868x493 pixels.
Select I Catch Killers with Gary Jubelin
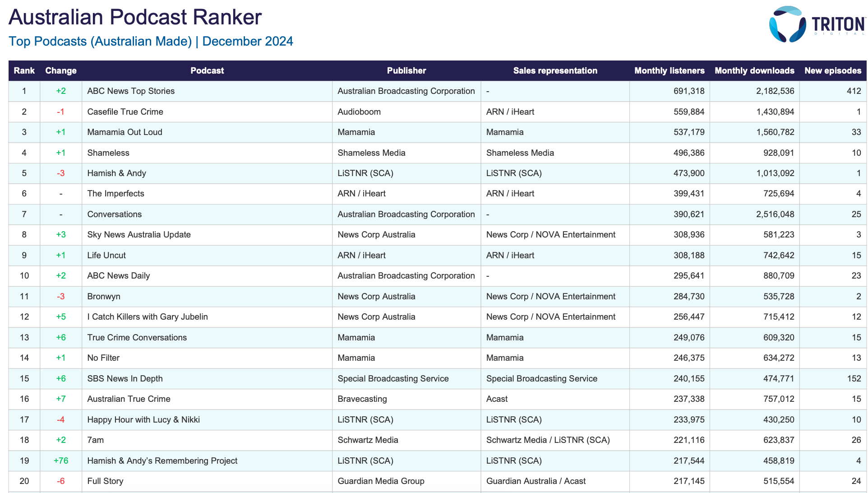pos(148,317)
